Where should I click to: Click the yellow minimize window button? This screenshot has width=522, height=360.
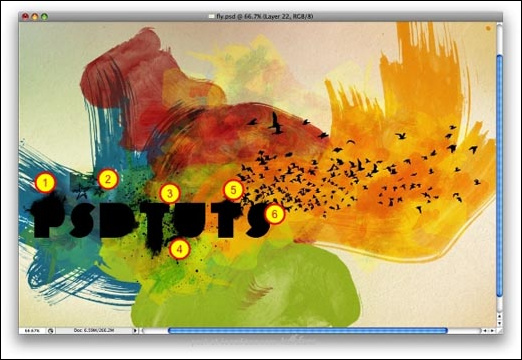[x=35, y=16]
